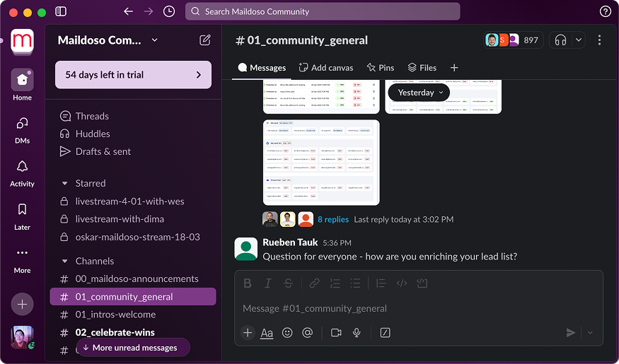
Task: Switch to the Messages tab
Action: click(262, 68)
